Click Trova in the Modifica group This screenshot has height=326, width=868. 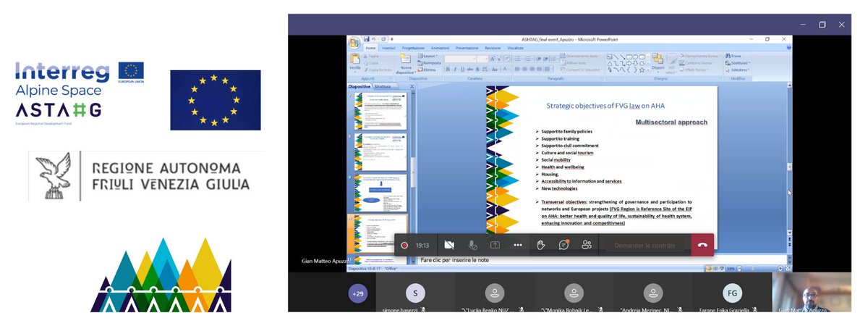(732, 56)
